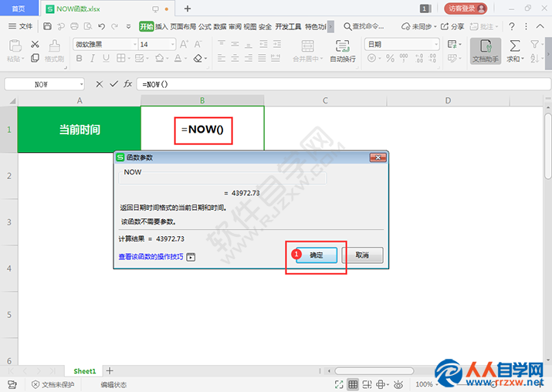Click the fx insert function icon
The width and height of the screenshot is (552, 392).
point(127,84)
